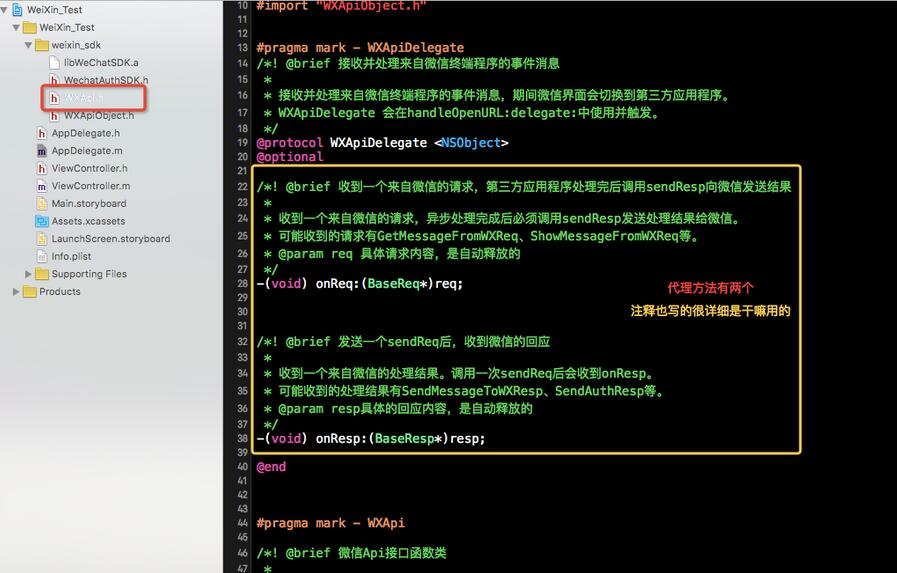Open Info.plist file
Screen dimensions: 897x573
tap(71, 256)
